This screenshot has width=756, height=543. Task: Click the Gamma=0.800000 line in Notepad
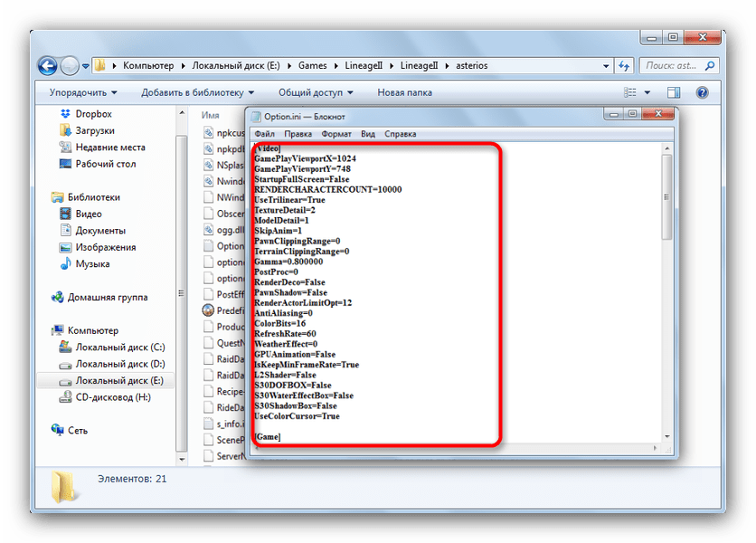coord(288,262)
